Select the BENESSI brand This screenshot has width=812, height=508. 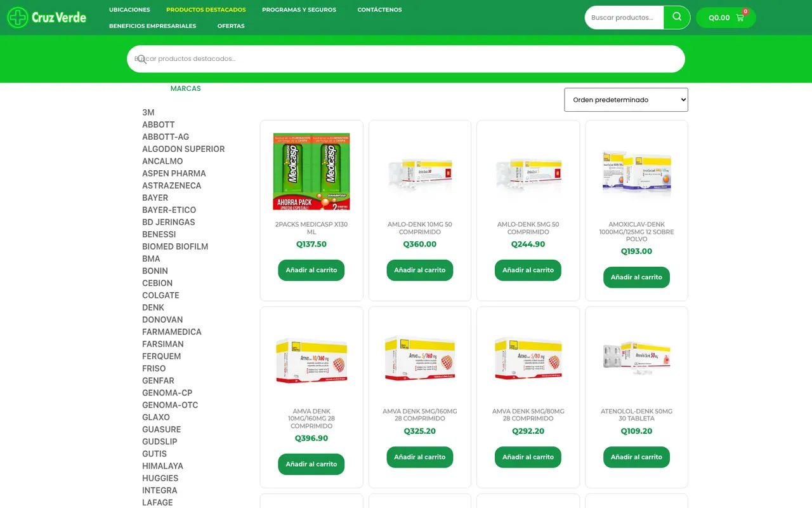click(x=159, y=234)
